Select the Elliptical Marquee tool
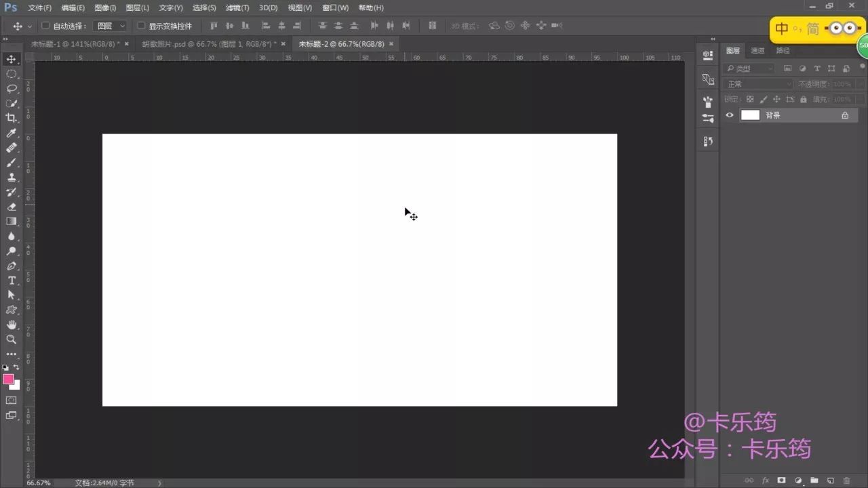868x488 pixels. point(12,74)
